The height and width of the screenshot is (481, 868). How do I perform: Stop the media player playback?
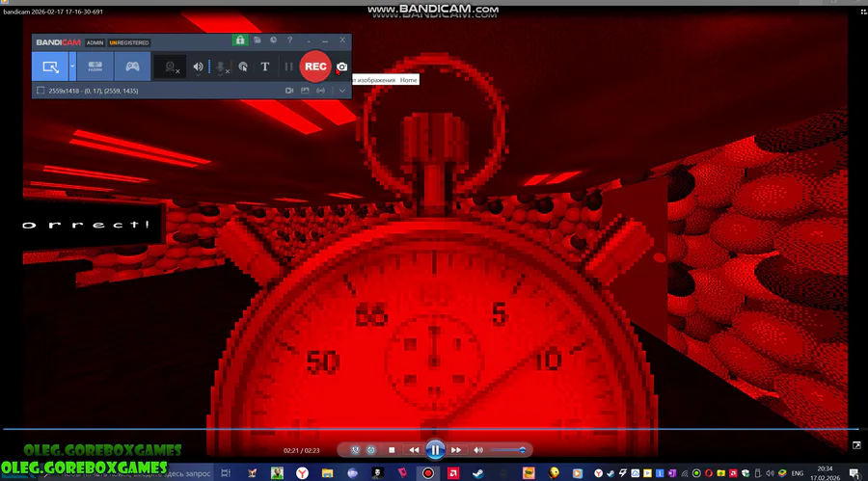(x=392, y=450)
